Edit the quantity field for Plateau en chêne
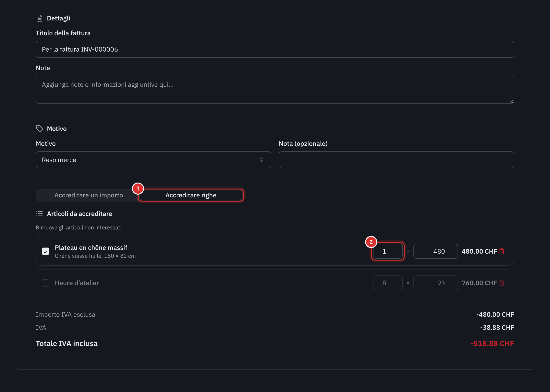 (388, 251)
